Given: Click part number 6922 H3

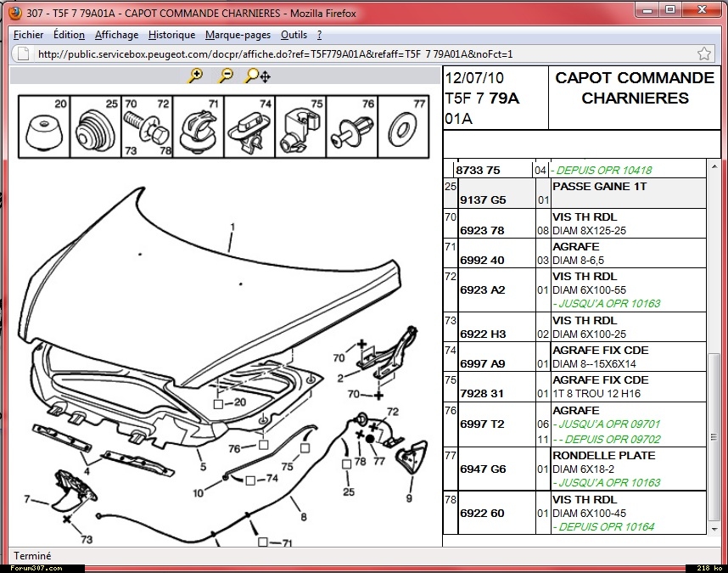Looking at the screenshot, I should (x=483, y=334).
